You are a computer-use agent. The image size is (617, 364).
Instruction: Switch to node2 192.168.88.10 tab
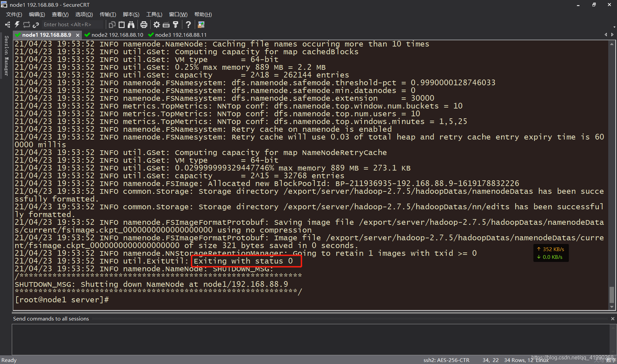[x=114, y=35]
